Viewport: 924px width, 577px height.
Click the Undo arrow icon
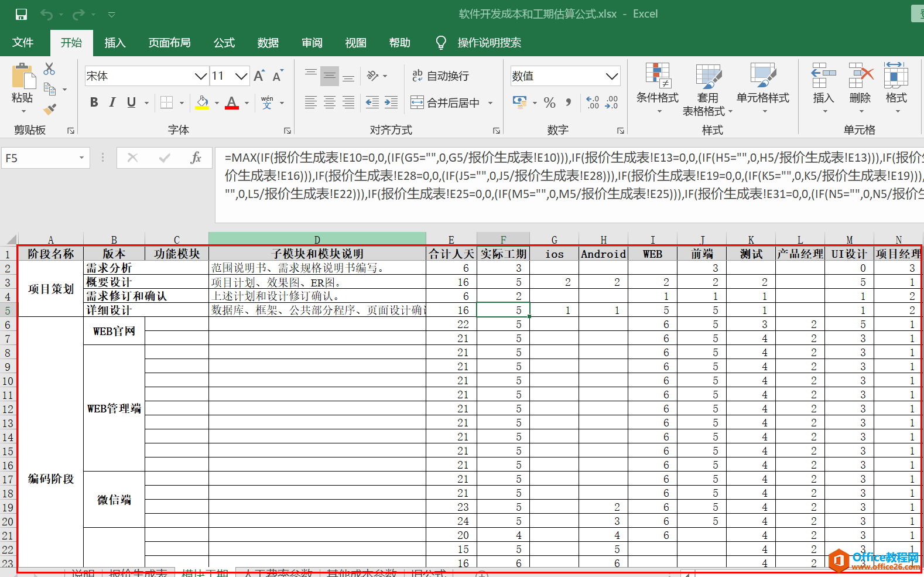tap(47, 14)
